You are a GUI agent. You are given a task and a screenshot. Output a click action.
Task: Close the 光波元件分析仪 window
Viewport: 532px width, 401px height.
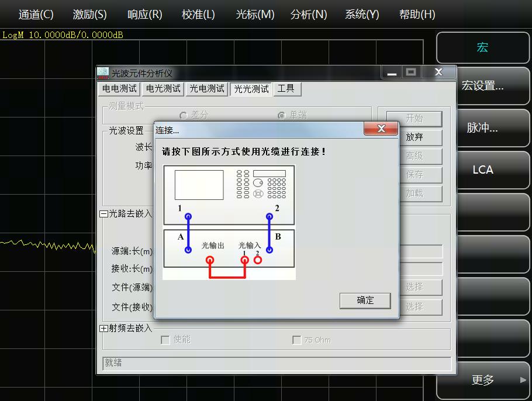click(438, 72)
